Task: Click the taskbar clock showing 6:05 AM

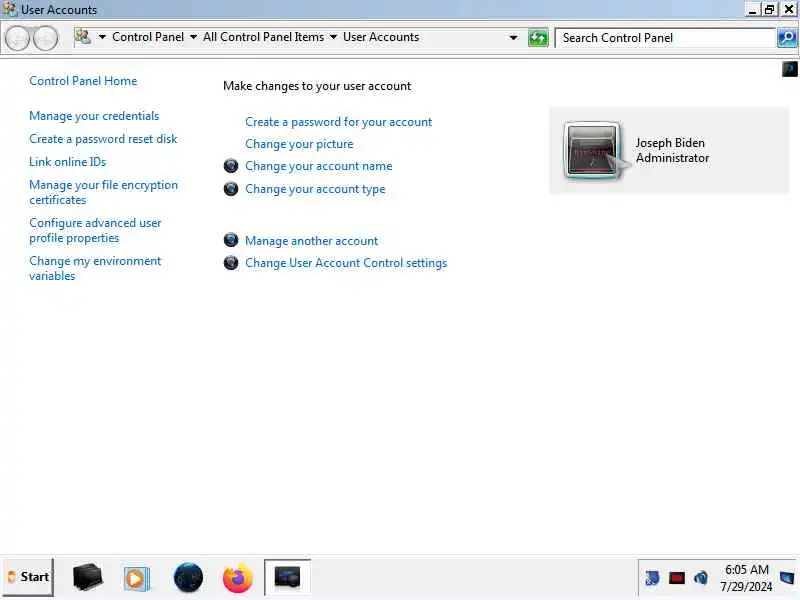Action: click(x=746, y=569)
